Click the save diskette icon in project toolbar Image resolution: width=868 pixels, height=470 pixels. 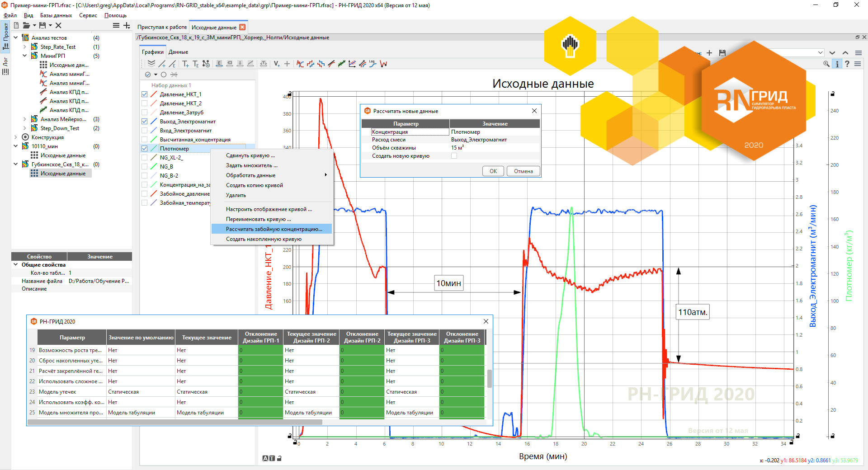[x=42, y=25]
